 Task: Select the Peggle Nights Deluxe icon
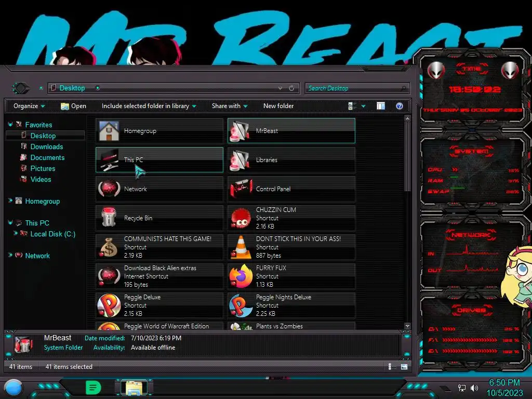tap(240, 305)
